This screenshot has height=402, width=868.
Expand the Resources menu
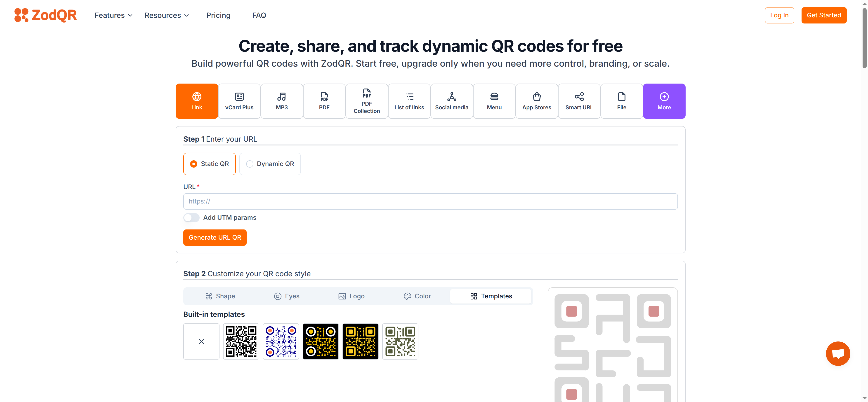point(167,15)
